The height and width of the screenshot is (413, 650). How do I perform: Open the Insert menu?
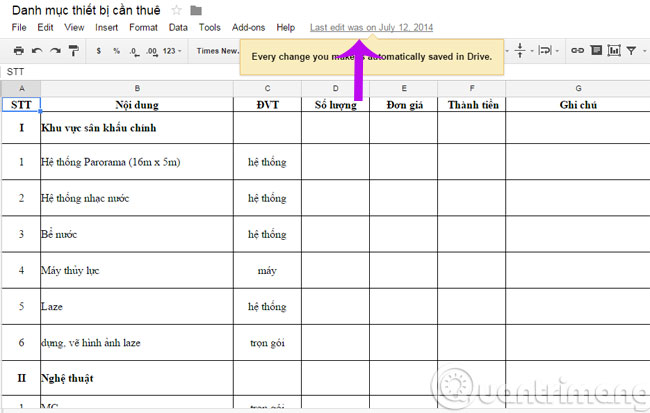click(107, 27)
